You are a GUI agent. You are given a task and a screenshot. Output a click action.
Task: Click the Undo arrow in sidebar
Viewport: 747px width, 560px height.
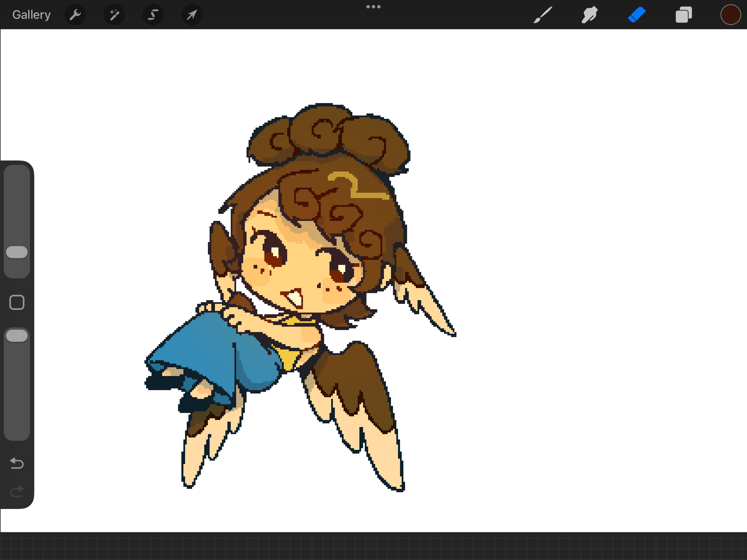point(17,463)
